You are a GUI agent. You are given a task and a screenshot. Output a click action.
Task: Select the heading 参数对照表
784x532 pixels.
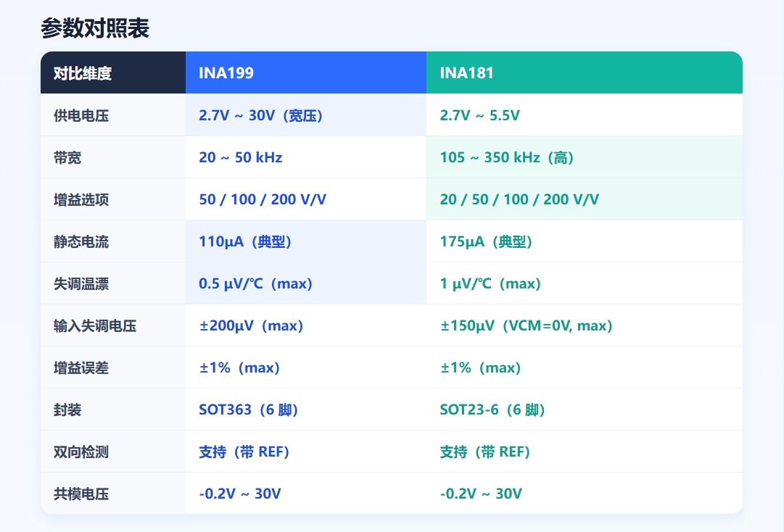(x=95, y=28)
